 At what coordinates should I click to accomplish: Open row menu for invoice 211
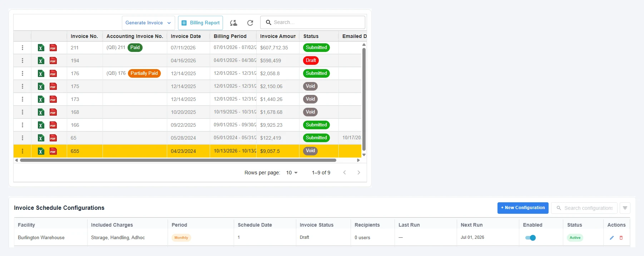click(x=23, y=48)
